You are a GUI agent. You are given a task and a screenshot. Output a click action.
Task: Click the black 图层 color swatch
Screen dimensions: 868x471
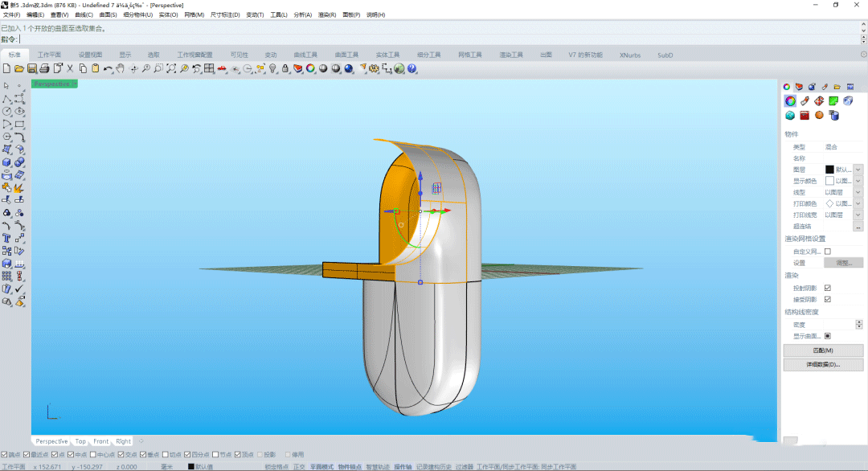coord(829,170)
